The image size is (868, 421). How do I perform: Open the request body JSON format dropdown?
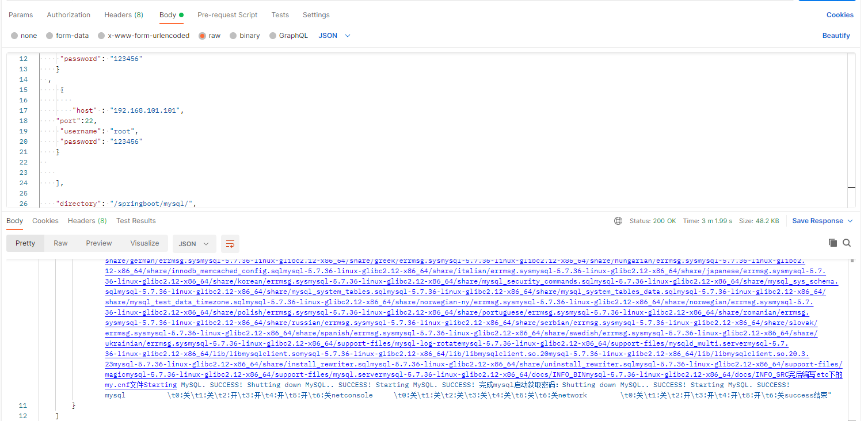[x=334, y=36]
